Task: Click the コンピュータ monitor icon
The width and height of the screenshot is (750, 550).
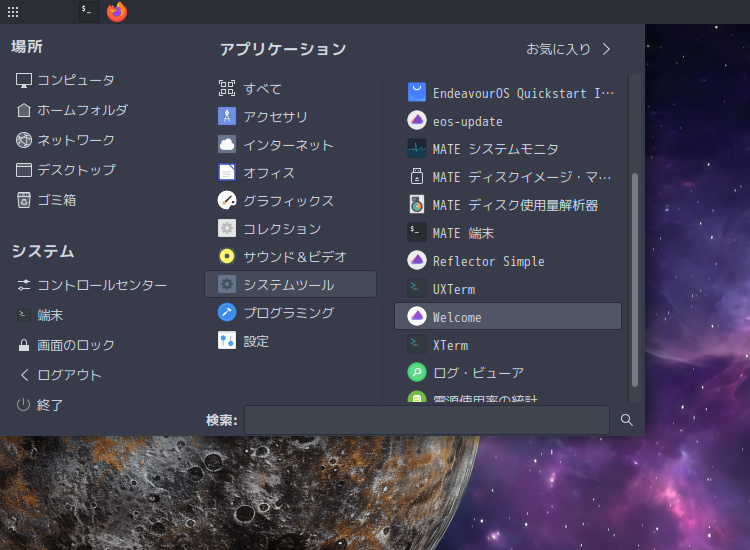Action: click(x=24, y=80)
